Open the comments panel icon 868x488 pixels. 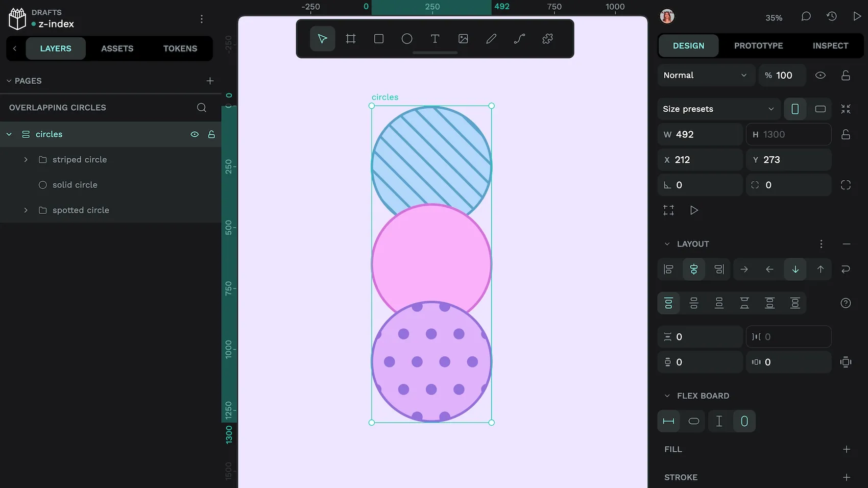(x=806, y=17)
